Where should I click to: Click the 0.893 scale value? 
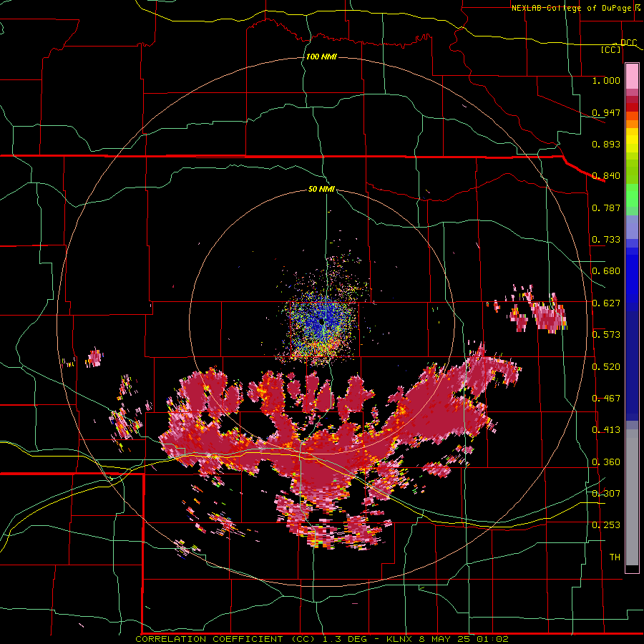pos(606,144)
